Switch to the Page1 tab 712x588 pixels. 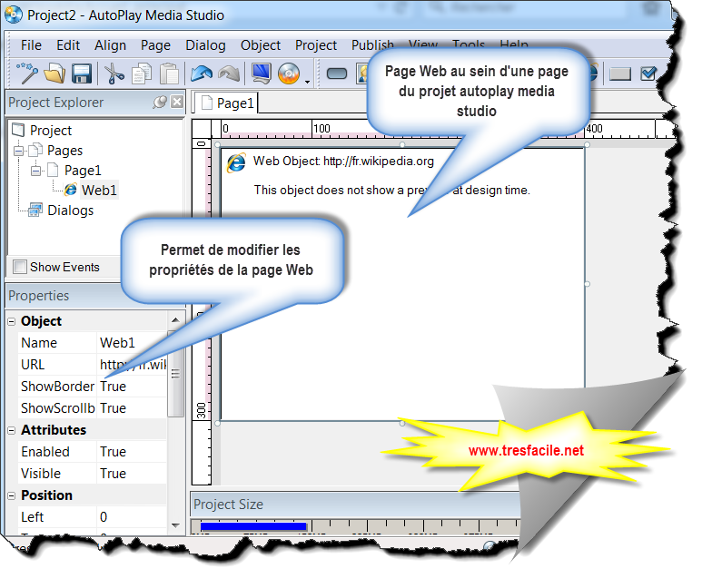227,103
